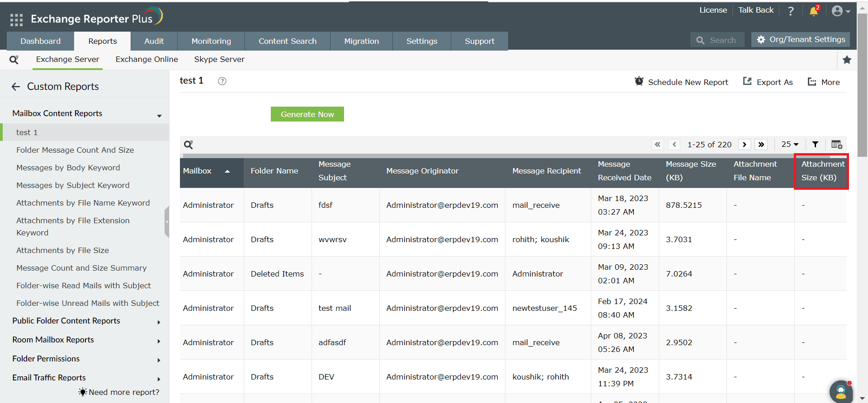Open Attachments by File Name Keyword report
868x403 pixels.
pos(83,203)
